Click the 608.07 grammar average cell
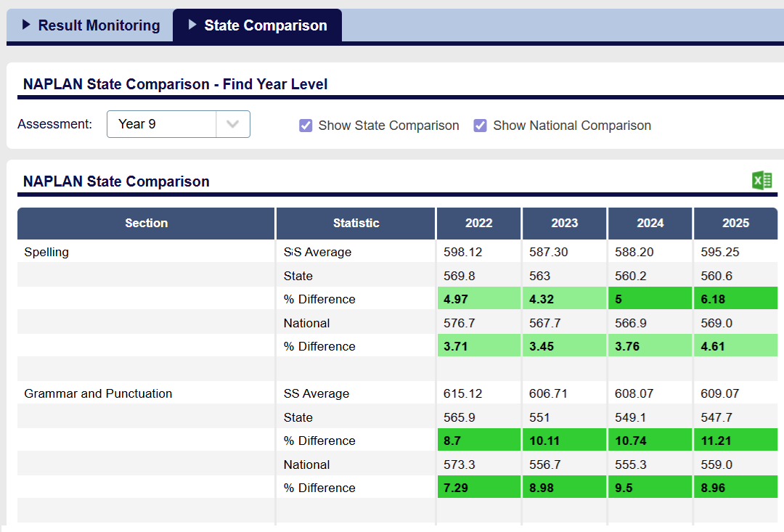This screenshot has height=532, width=784. 650,393
